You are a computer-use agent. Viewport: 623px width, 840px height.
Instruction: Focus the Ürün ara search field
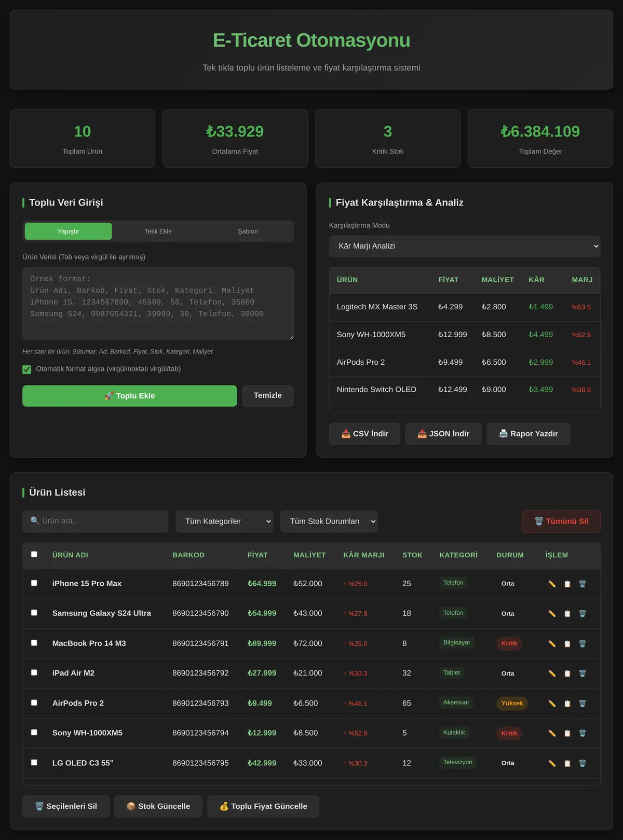[x=96, y=521]
